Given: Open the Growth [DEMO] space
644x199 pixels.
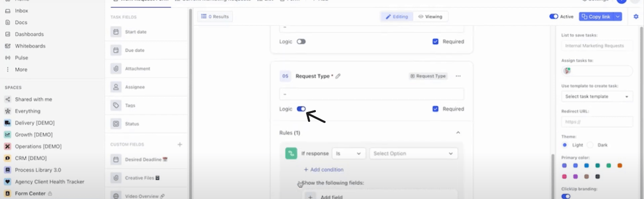Looking at the screenshot, I should (33, 135).
